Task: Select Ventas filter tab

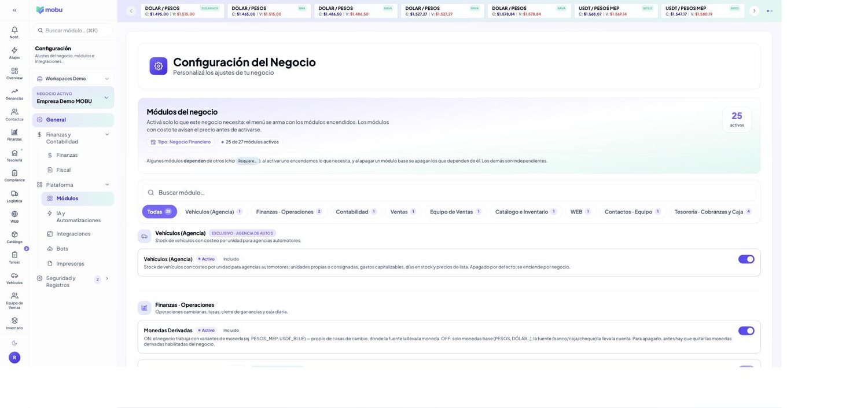Action: (x=402, y=212)
